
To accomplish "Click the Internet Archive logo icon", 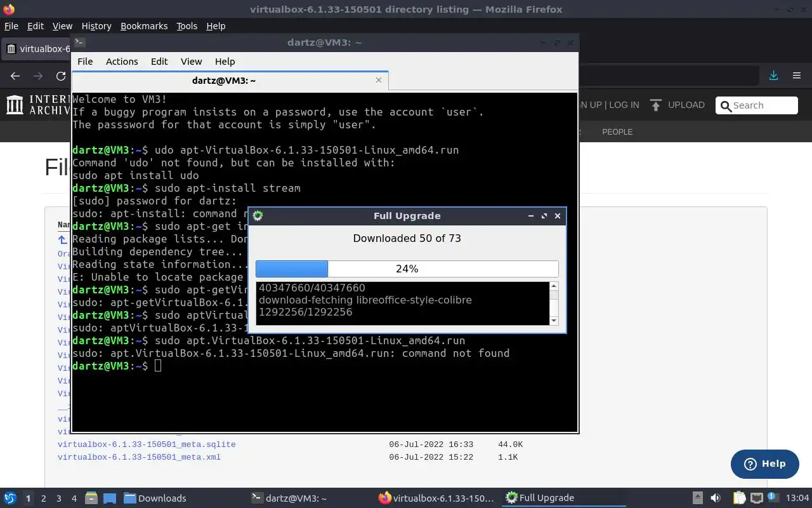I will coord(15,105).
